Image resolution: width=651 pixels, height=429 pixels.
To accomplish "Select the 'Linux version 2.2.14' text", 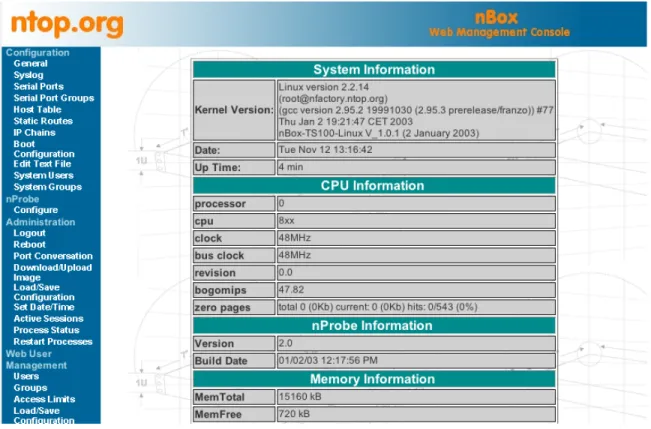I will [323, 87].
